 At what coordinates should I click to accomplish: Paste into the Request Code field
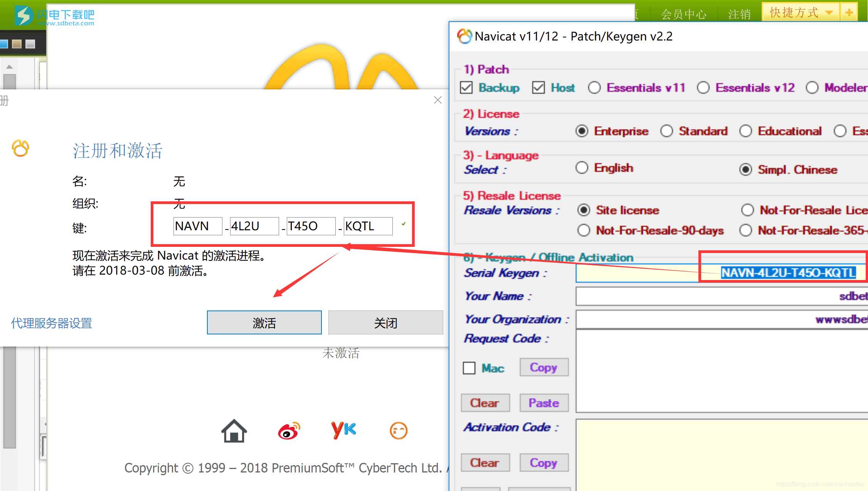[544, 403]
